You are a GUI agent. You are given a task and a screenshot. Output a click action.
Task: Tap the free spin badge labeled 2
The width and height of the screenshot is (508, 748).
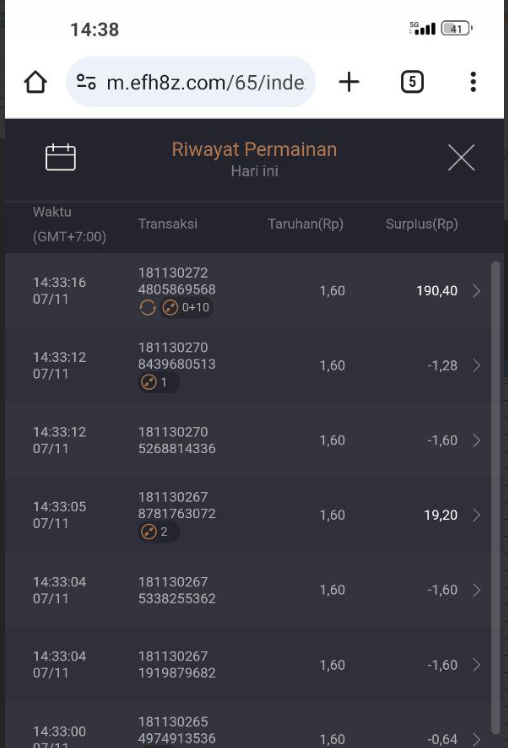(x=158, y=531)
